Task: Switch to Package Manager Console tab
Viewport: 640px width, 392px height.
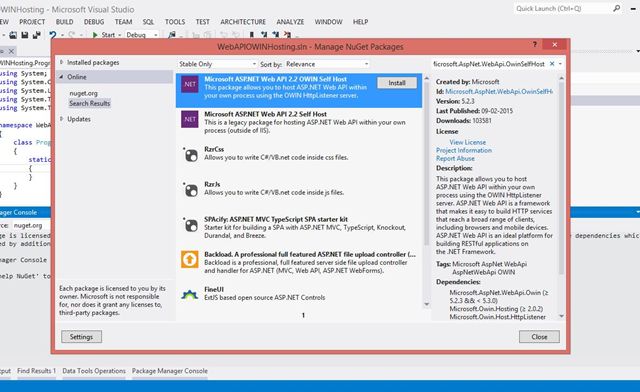Action: point(170,371)
